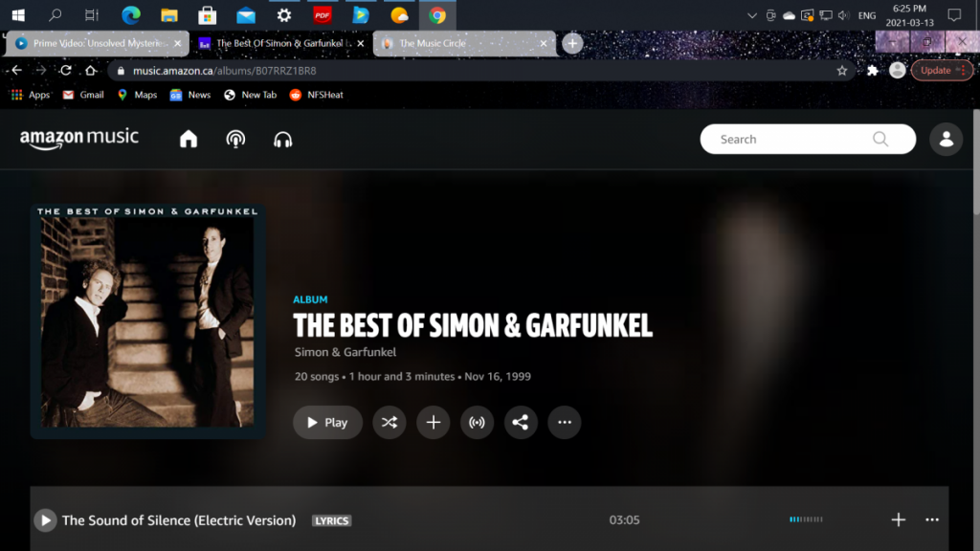Image resolution: width=980 pixels, height=551 pixels.
Task: Open Chrome extensions puzzle icon
Action: pyautogui.click(x=873, y=71)
